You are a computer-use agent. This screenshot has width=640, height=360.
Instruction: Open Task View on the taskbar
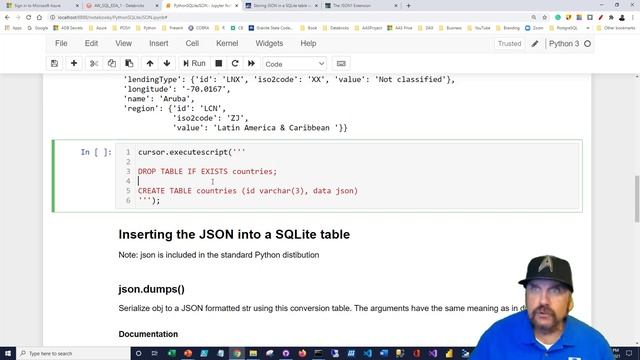point(155,353)
